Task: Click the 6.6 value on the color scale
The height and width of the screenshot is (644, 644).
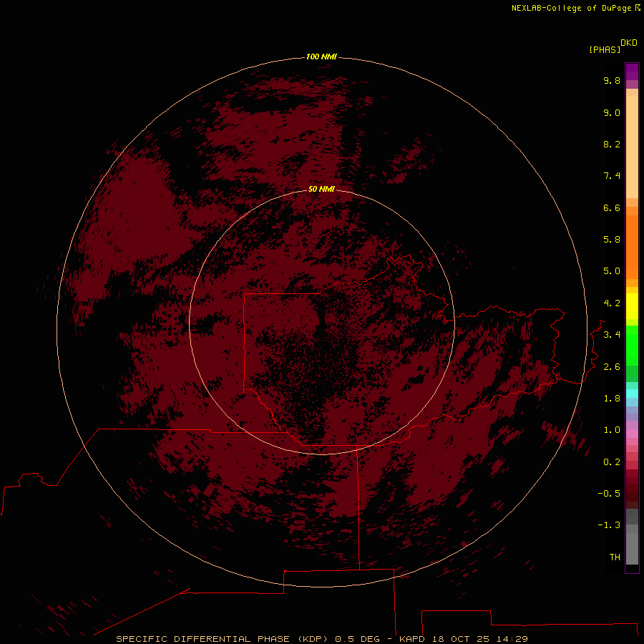Action: [x=612, y=208]
